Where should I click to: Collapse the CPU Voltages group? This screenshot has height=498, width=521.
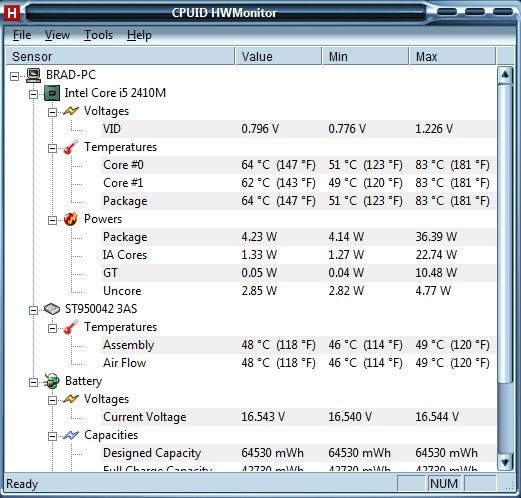[52, 112]
